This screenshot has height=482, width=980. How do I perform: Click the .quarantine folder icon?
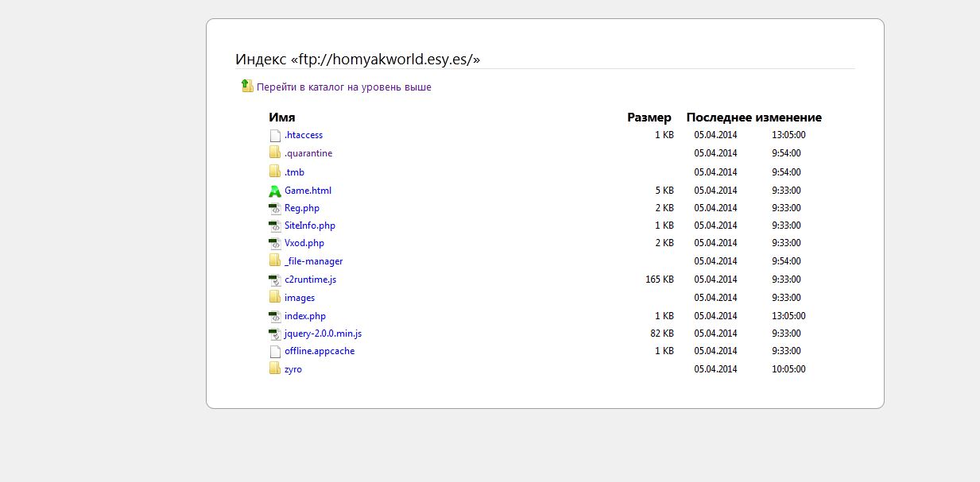point(275,152)
